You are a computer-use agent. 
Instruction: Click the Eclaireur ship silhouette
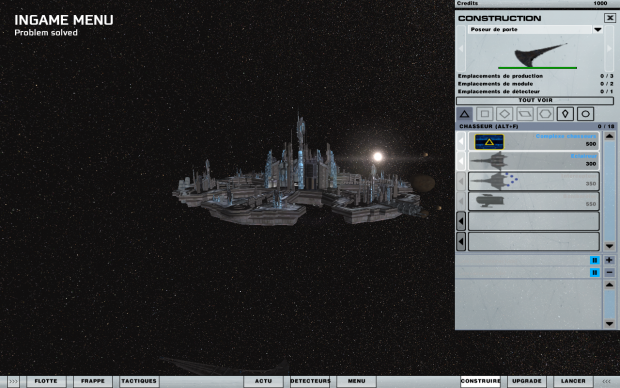click(x=489, y=161)
